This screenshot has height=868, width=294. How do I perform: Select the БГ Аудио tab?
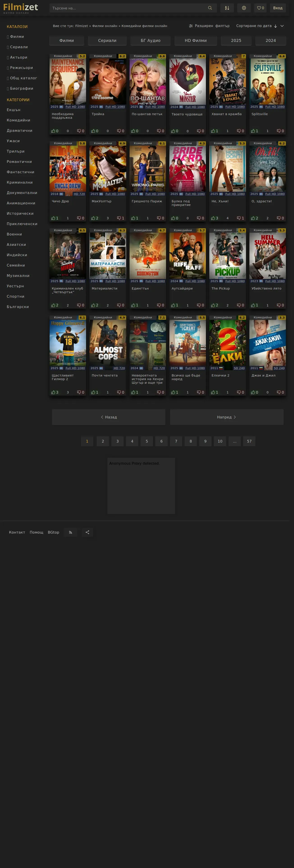point(150,40)
